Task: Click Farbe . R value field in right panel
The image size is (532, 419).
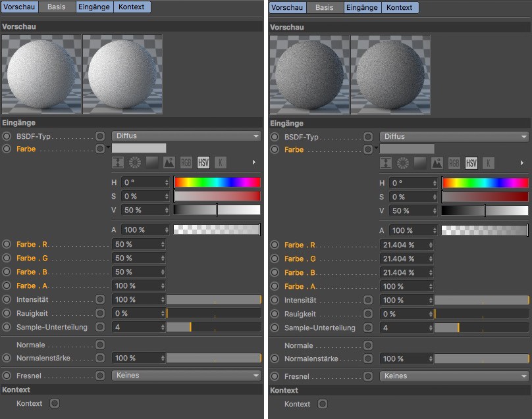Action: pyautogui.click(x=406, y=245)
